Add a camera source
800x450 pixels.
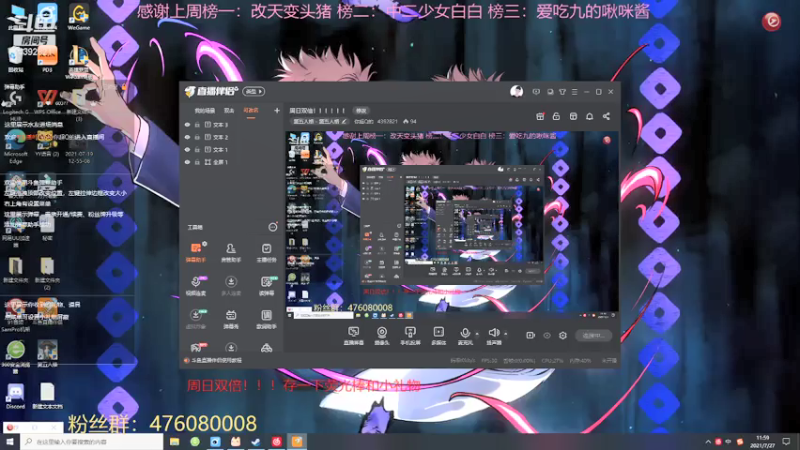(x=382, y=336)
